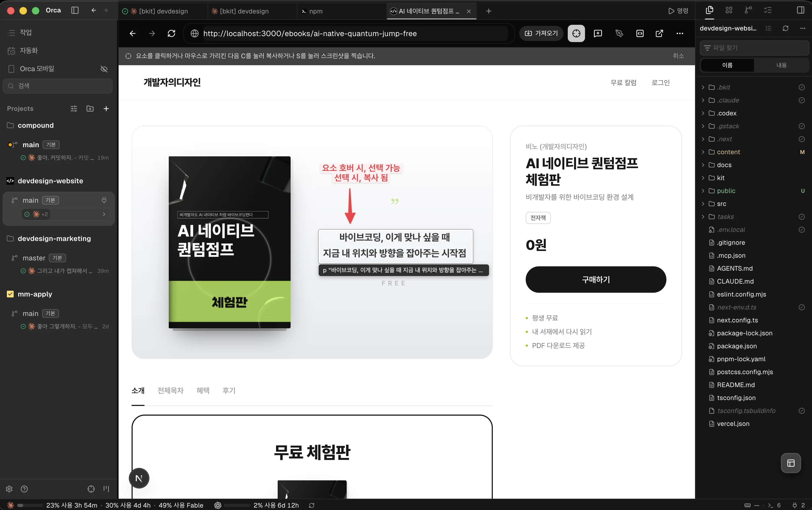Select the source control branch icon

[x=748, y=10]
